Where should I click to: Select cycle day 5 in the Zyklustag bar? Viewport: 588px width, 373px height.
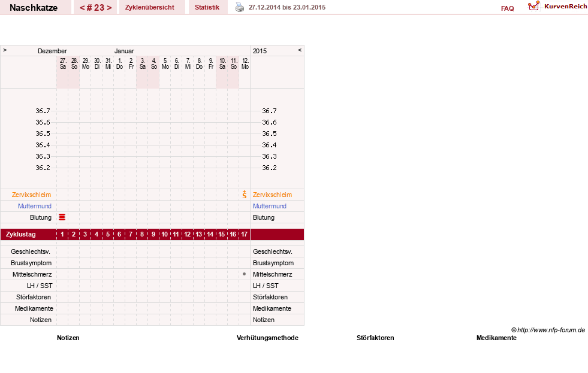(x=108, y=235)
